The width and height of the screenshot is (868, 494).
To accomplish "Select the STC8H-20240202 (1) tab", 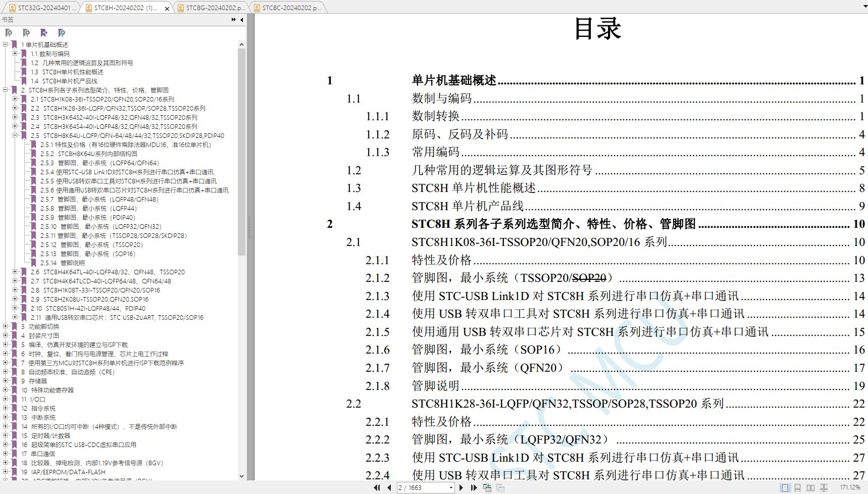I will (125, 8).
